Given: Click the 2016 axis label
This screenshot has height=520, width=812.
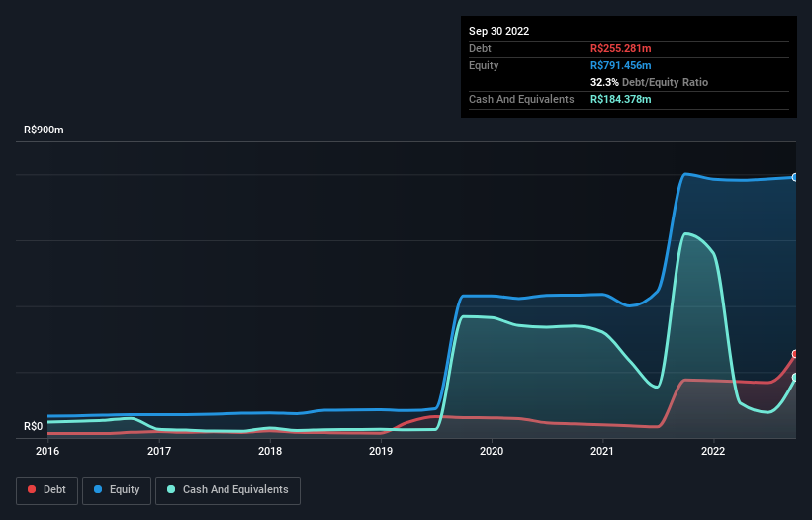Looking at the screenshot, I should [47, 451].
